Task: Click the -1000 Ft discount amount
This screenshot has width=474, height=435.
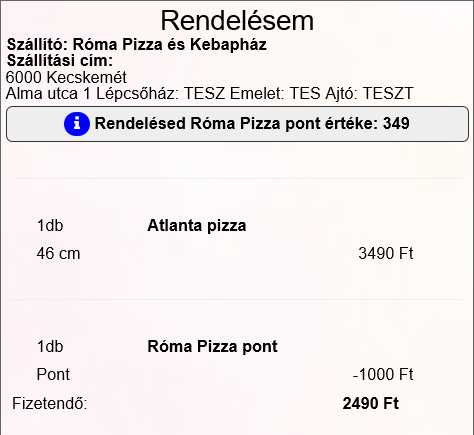Action: (x=383, y=374)
